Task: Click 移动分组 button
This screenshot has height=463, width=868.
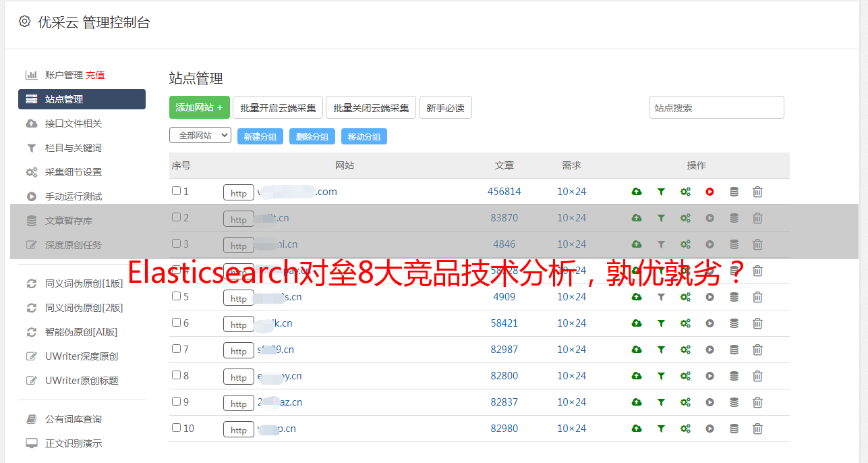Action: point(364,136)
